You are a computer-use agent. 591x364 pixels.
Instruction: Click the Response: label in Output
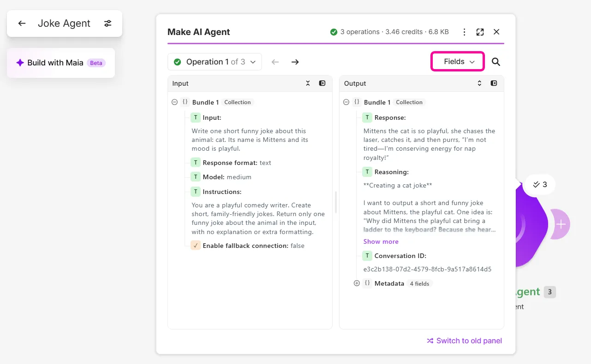[390, 117]
